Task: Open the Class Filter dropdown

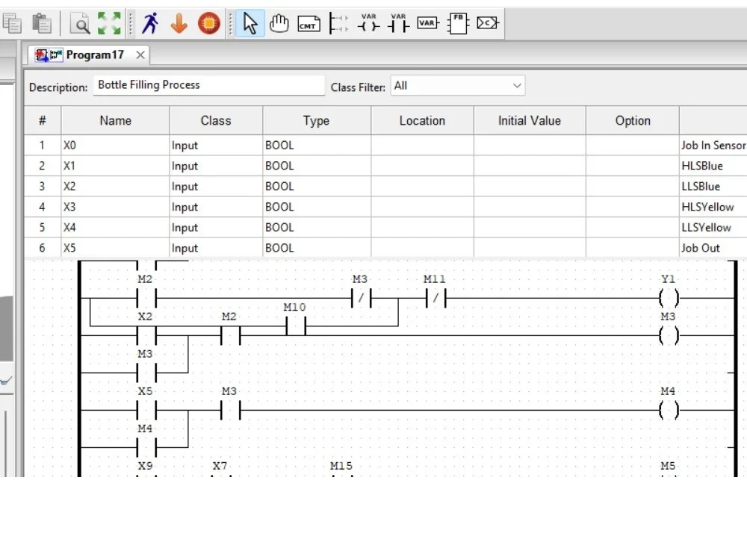Action: coord(457,86)
